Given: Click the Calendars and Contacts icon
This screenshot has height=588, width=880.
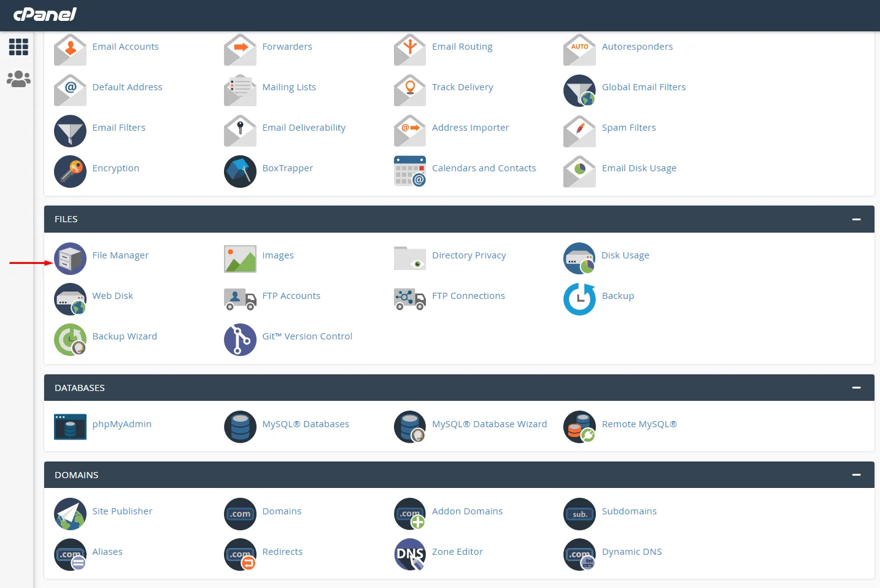Looking at the screenshot, I should [410, 171].
